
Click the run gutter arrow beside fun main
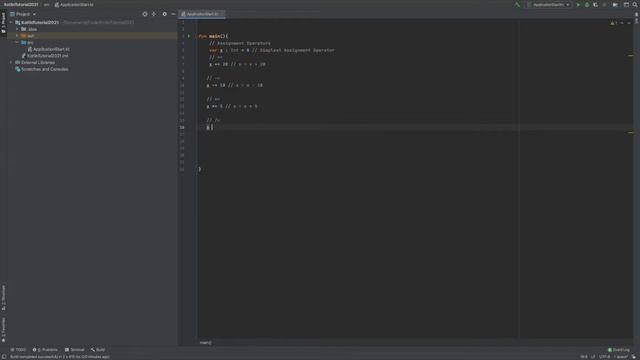tap(189, 36)
